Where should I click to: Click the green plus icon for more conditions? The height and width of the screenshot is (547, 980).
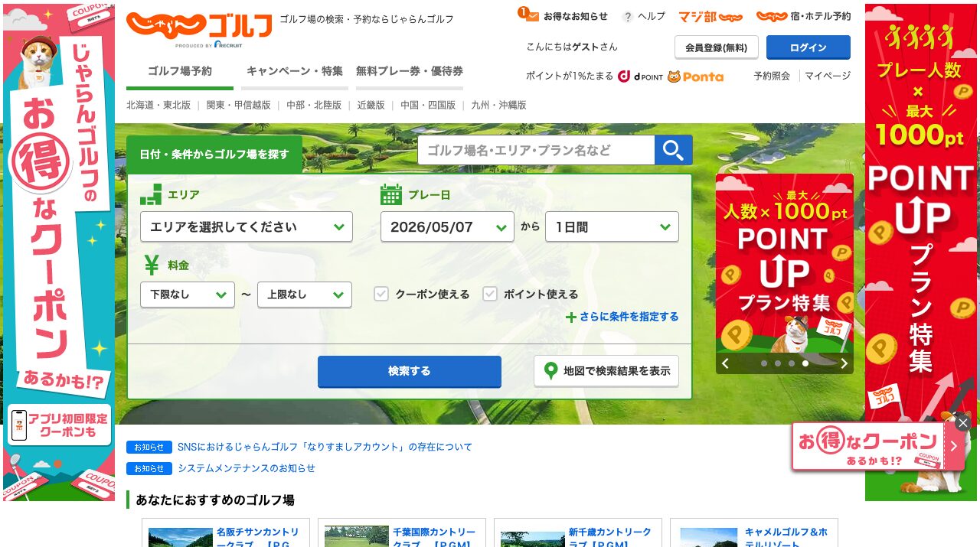coord(570,317)
